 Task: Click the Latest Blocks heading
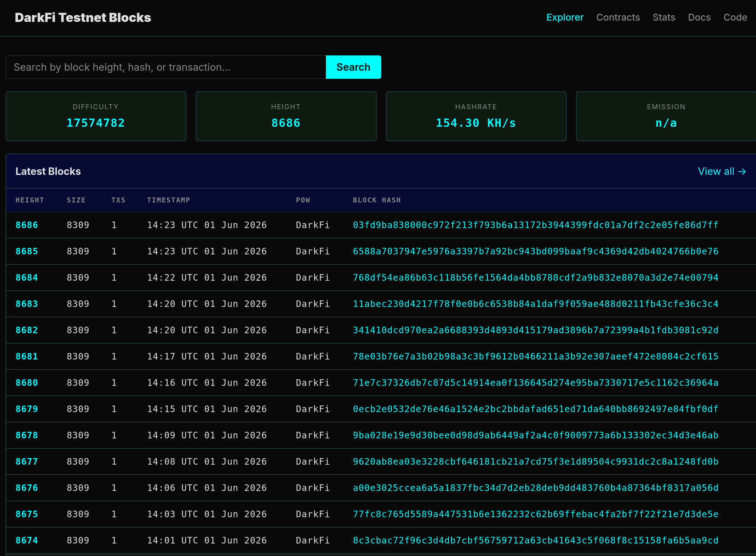48,171
